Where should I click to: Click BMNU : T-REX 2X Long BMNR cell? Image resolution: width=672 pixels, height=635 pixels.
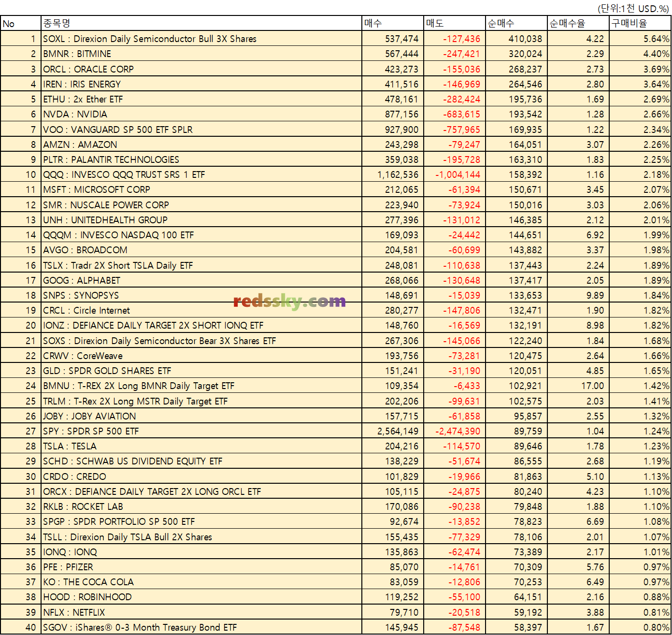[201, 386]
